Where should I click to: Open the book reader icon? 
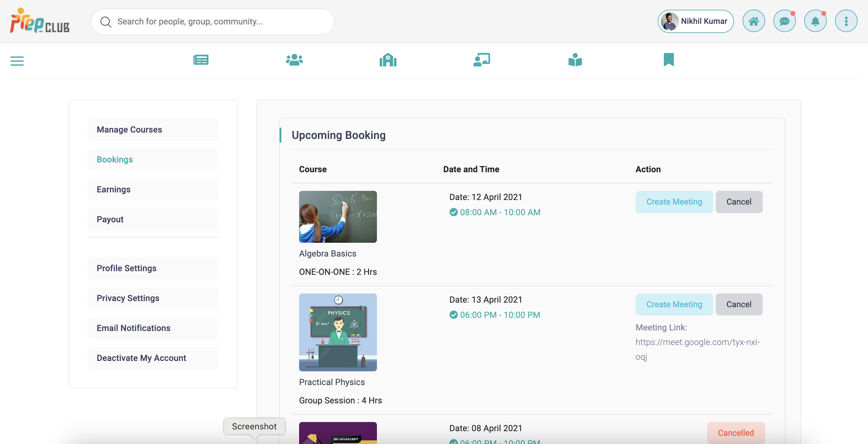click(575, 60)
